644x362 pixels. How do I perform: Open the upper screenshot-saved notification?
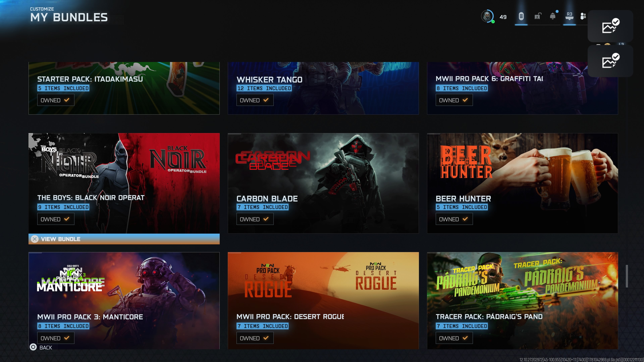click(610, 26)
